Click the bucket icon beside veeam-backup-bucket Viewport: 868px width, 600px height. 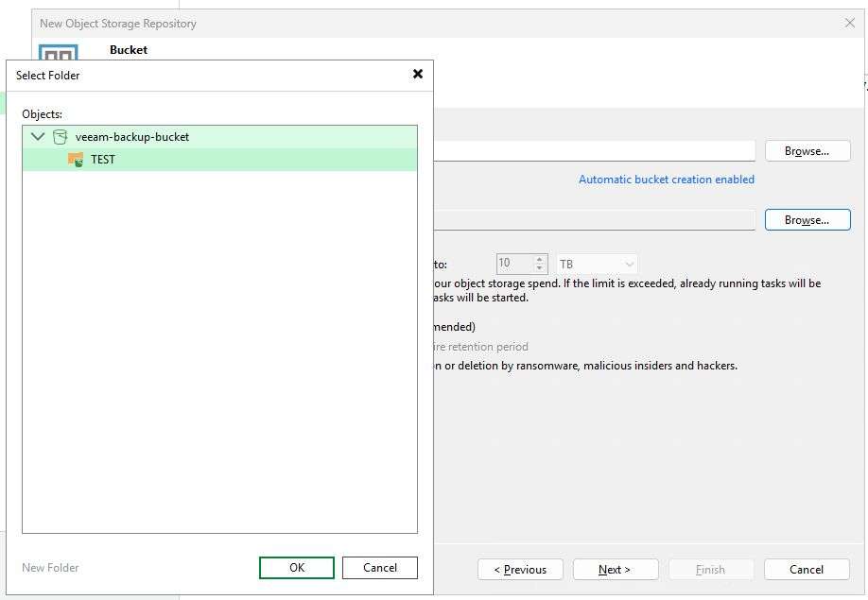pyautogui.click(x=60, y=137)
